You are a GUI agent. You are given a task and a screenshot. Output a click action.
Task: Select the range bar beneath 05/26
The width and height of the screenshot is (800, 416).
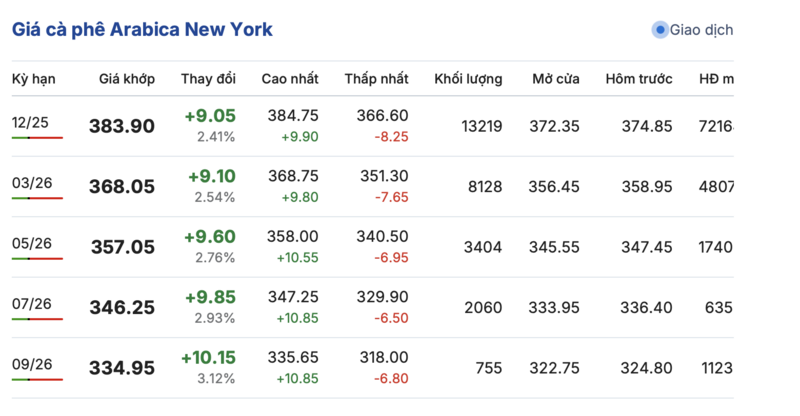[x=37, y=259]
